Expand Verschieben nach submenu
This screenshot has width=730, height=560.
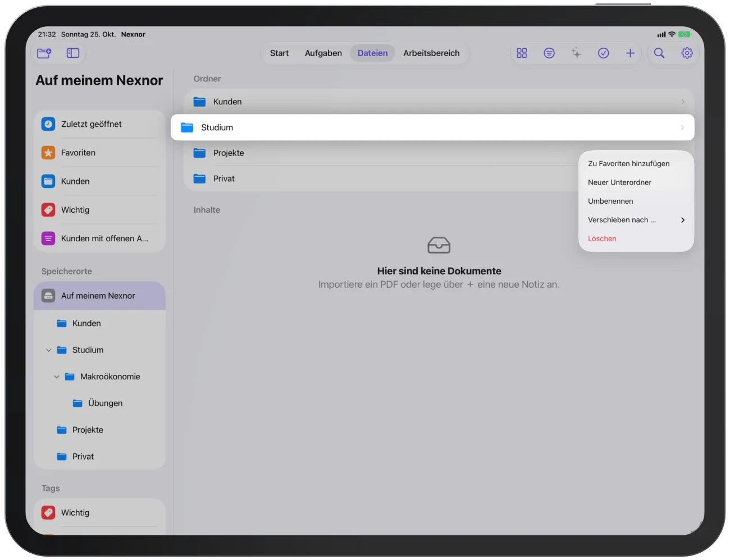(636, 220)
